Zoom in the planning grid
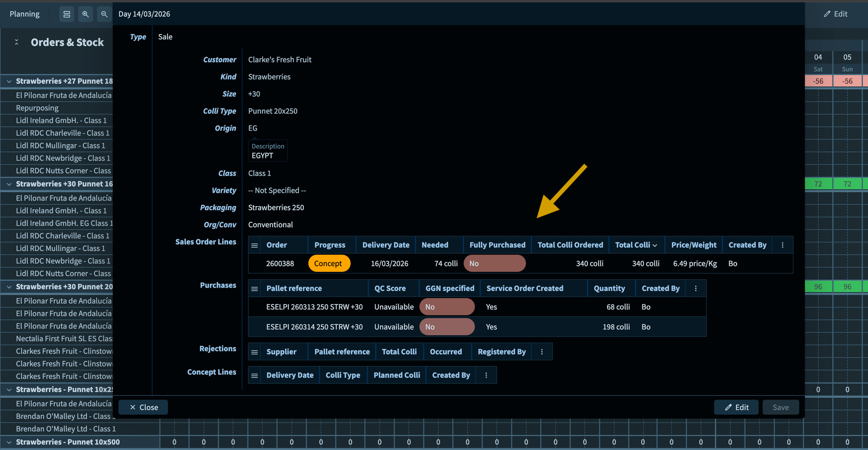The height and width of the screenshot is (450, 868). [85, 14]
